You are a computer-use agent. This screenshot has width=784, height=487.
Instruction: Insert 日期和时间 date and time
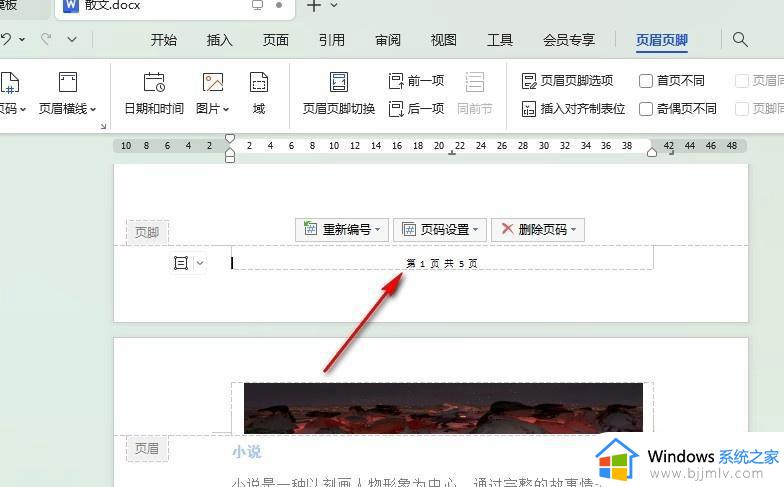click(154, 94)
